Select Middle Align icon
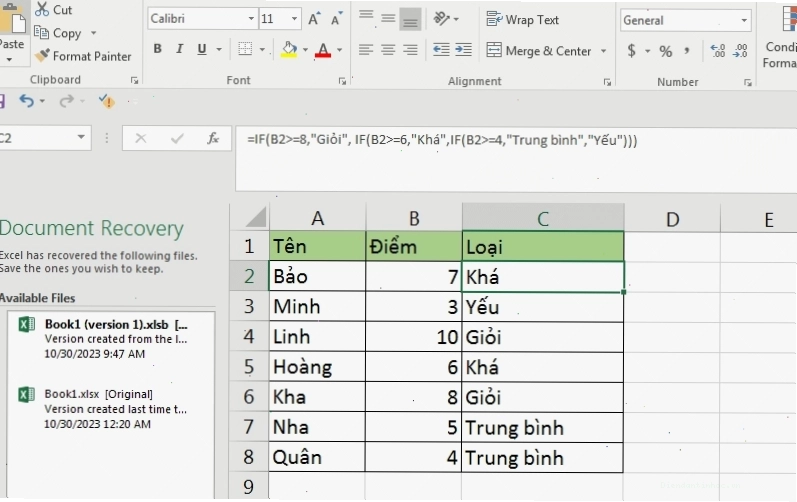The width and height of the screenshot is (797, 502). point(388,18)
